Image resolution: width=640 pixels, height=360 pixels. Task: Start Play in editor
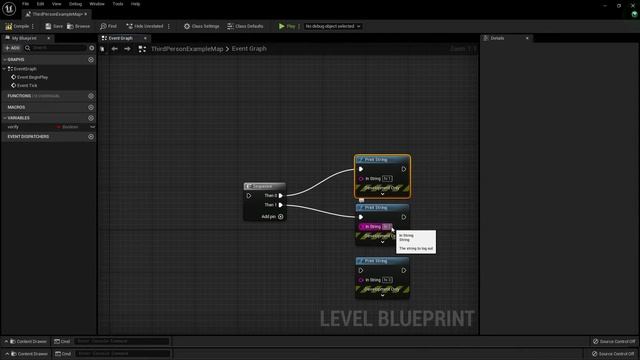coord(287,26)
